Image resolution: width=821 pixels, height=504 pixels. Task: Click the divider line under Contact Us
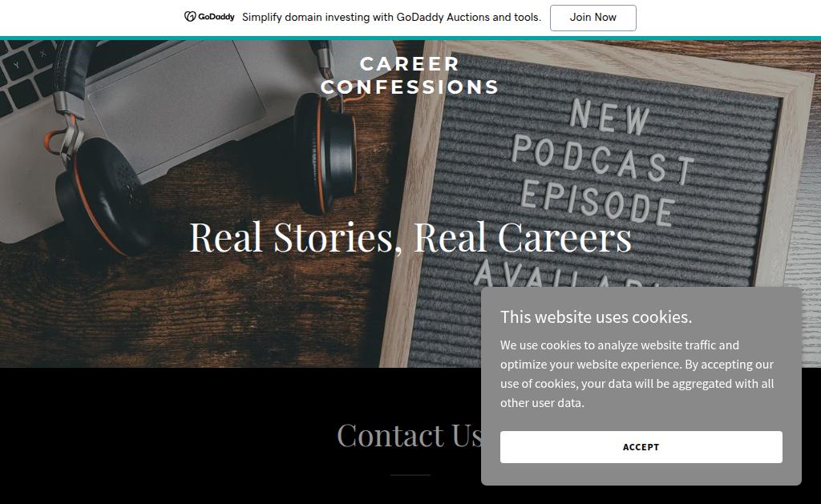[x=410, y=475]
